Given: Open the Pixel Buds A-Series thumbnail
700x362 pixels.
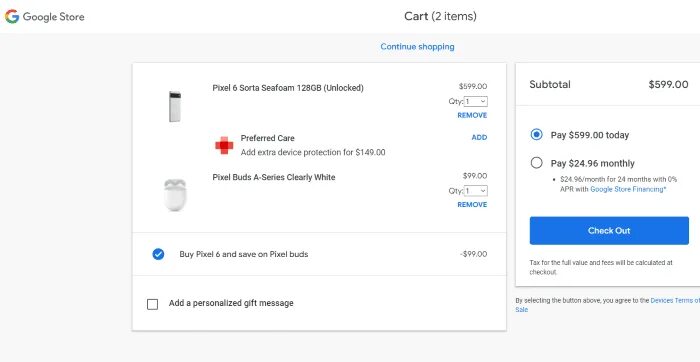Looking at the screenshot, I should pyautogui.click(x=175, y=195).
